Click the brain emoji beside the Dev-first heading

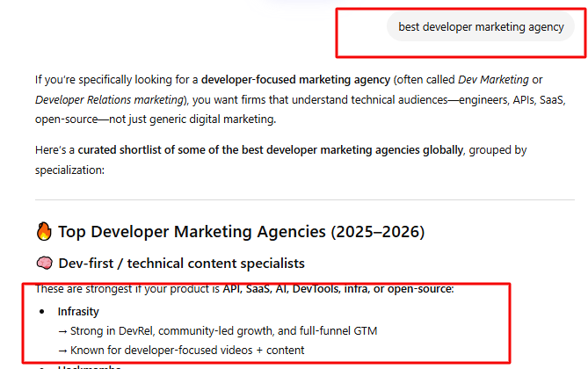(x=44, y=263)
